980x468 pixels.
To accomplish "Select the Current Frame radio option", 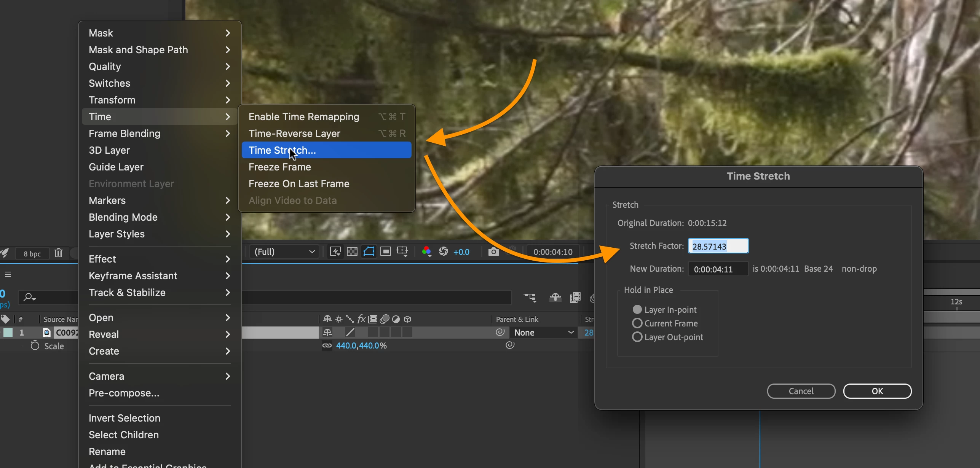I will (637, 323).
